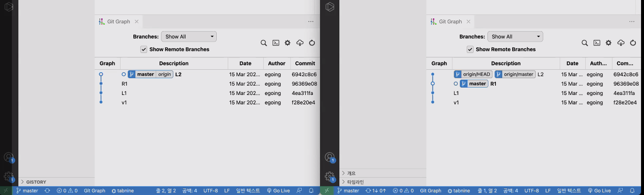Open terminal icon in right Git Graph toolbar

(597, 43)
